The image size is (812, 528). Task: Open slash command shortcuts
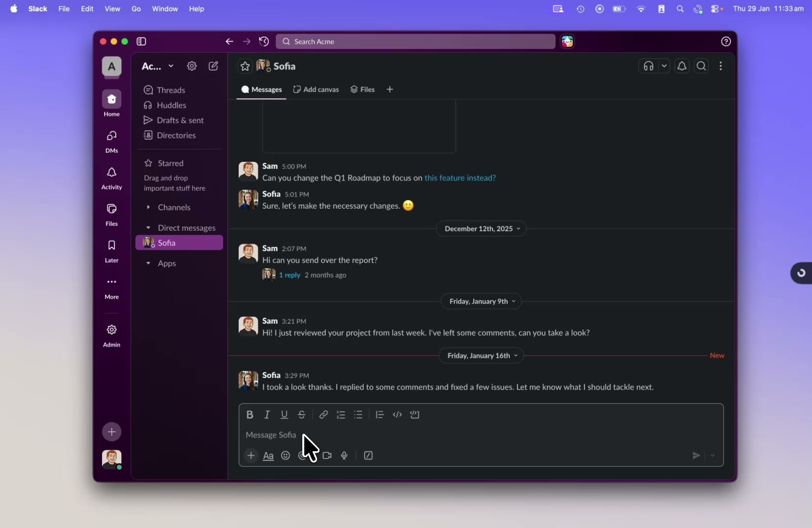(x=369, y=456)
